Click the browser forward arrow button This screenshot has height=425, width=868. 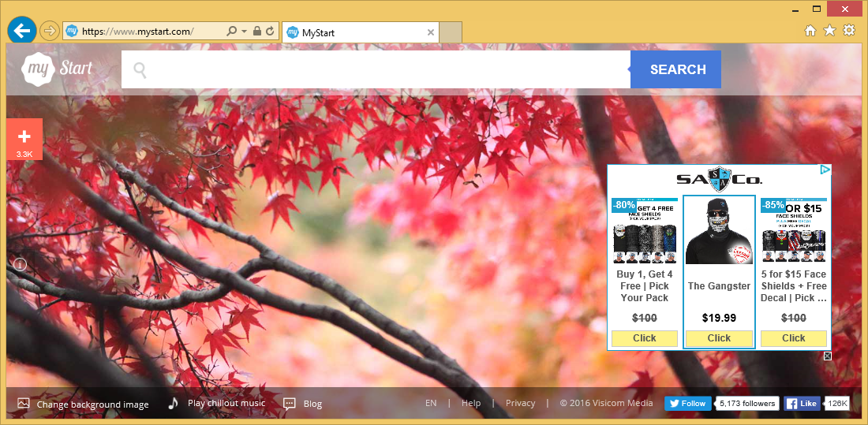(x=50, y=31)
